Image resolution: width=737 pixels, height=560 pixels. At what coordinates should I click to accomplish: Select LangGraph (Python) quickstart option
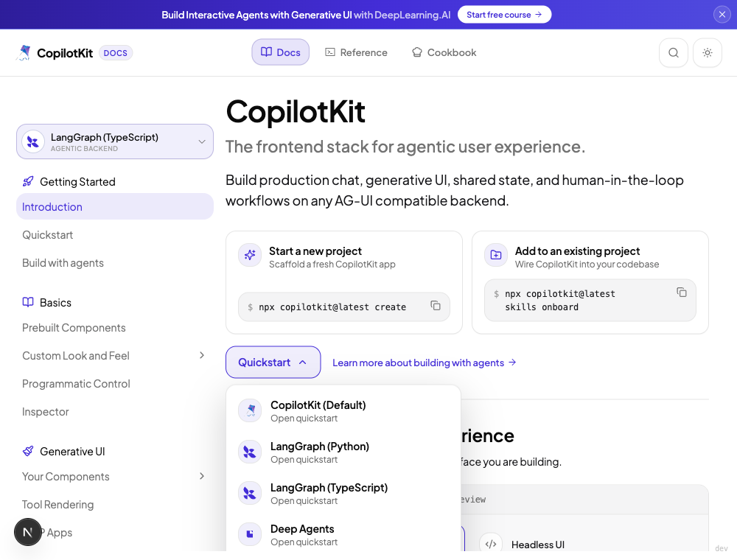[x=343, y=452]
